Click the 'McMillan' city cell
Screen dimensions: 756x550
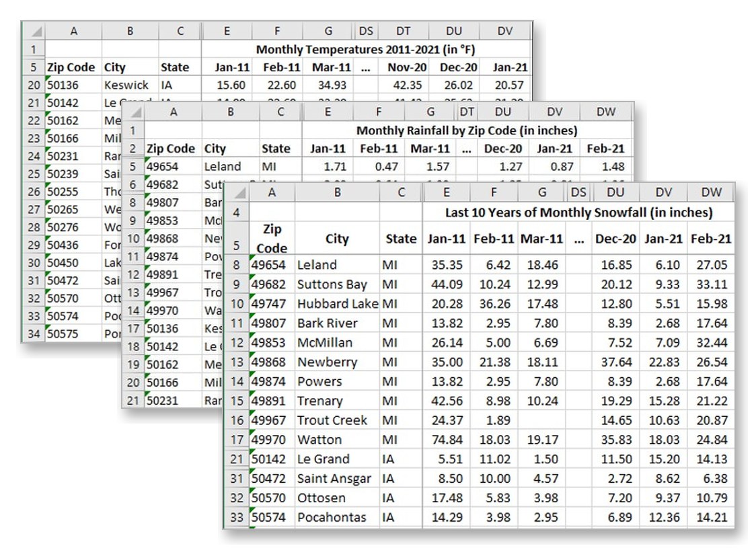point(337,343)
